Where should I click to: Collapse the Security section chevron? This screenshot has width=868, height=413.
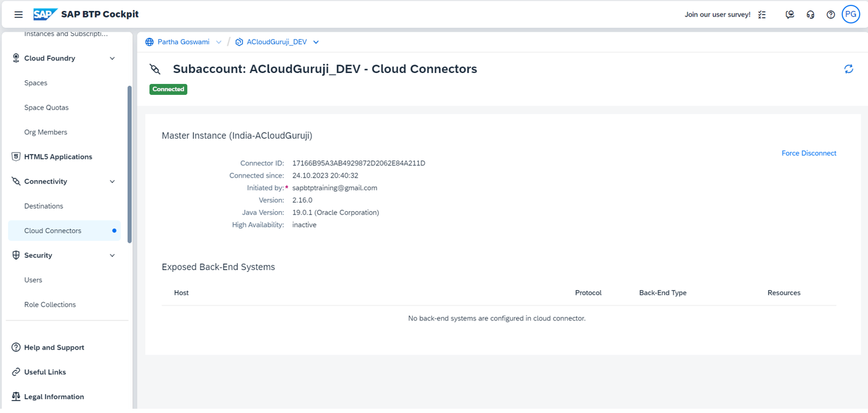pyautogui.click(x=112, y=255)
